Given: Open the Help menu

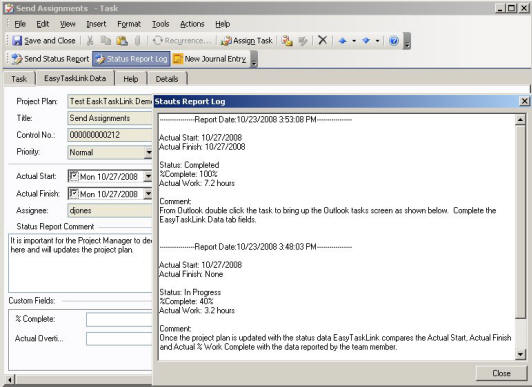Looking at the screenshot, I should [223, 24].
